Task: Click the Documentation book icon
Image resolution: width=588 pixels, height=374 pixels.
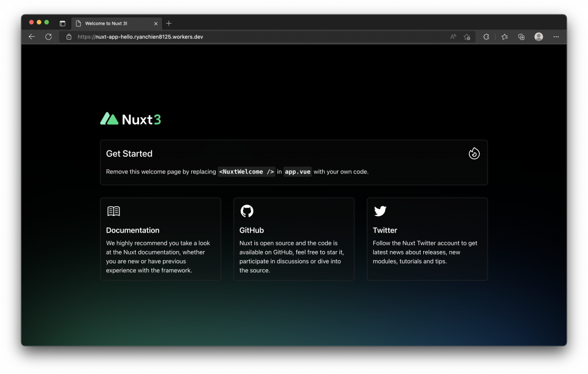Action: [114, 211]
